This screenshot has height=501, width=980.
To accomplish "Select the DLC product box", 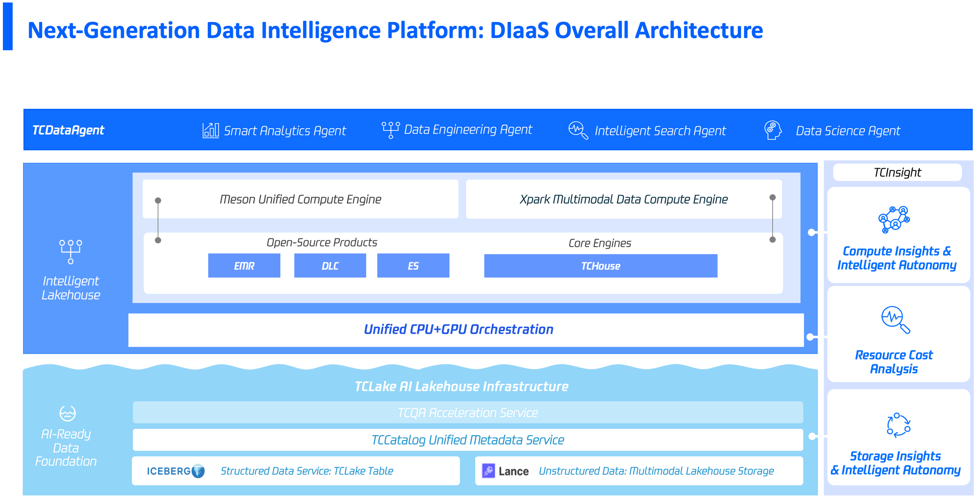I will click(x=330, y=266).
